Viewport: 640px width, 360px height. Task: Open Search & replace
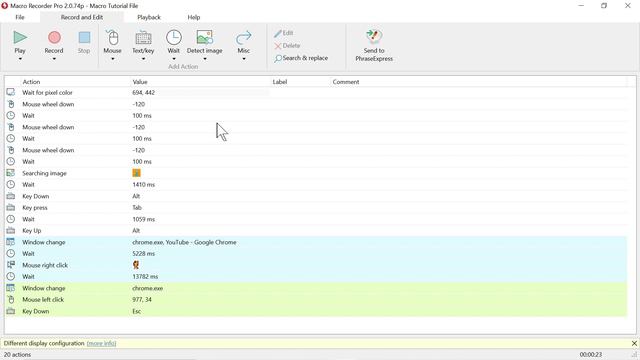tap(301, 58)
